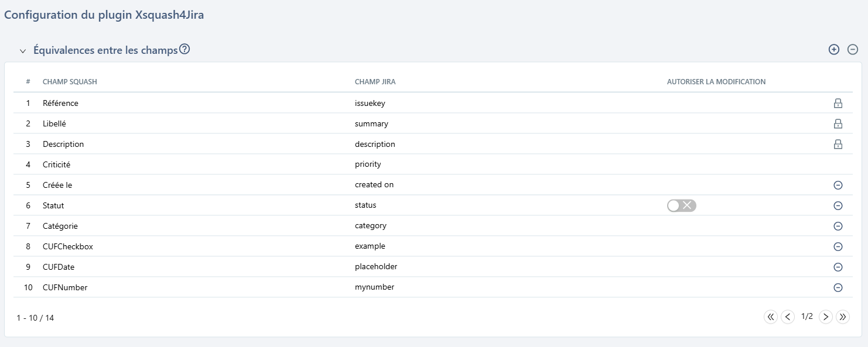Select the lowercase status Jira field cell

(x=365, y=205)
